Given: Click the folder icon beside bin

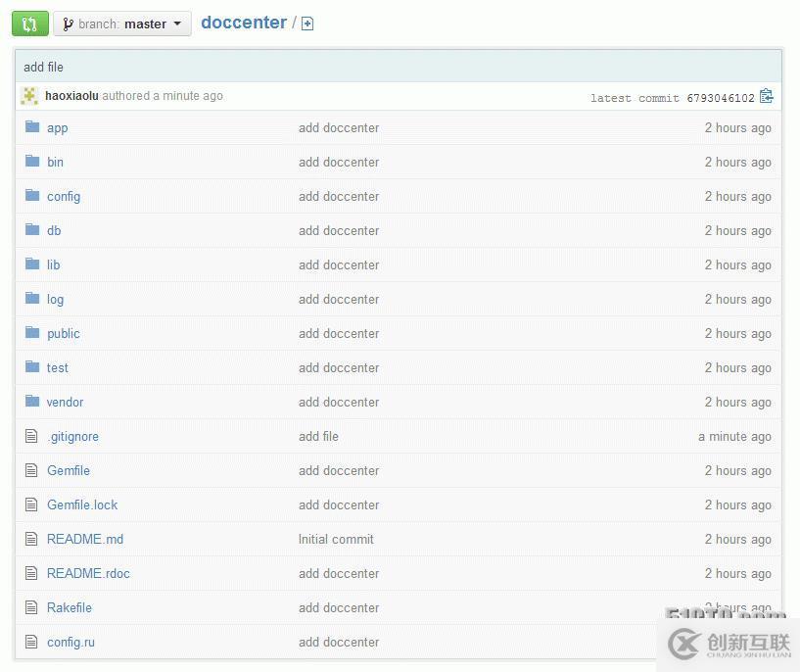Looking at the screenshot, I should pyautogui.click(x=32, y=161).
